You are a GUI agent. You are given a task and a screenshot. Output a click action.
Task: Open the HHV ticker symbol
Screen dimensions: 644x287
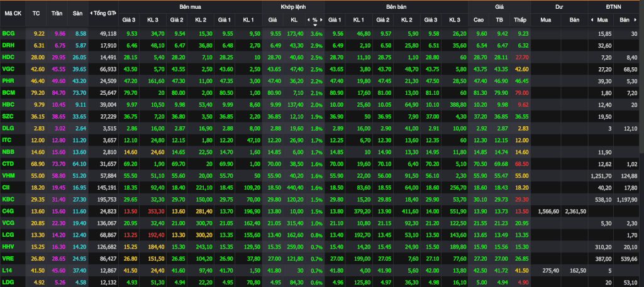pyautogui.click(x=8, y=247)
